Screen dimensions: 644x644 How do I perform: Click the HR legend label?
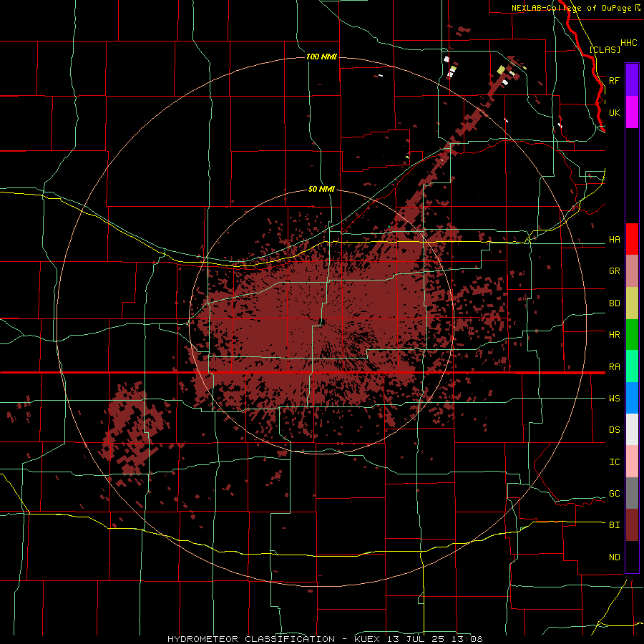615,335
